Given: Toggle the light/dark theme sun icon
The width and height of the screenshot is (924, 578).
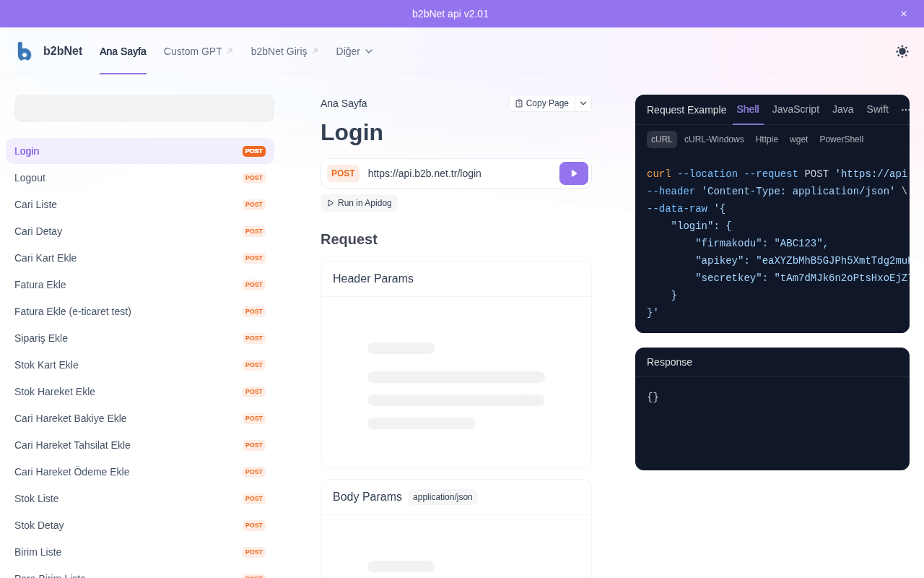Looking at the screenshot, I should [x=902, y=51].
